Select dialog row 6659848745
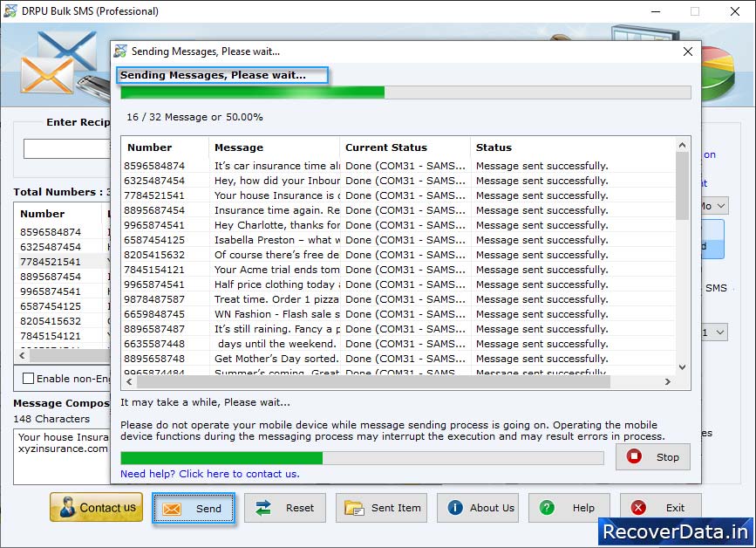756x548 pixels. point(398,314)
